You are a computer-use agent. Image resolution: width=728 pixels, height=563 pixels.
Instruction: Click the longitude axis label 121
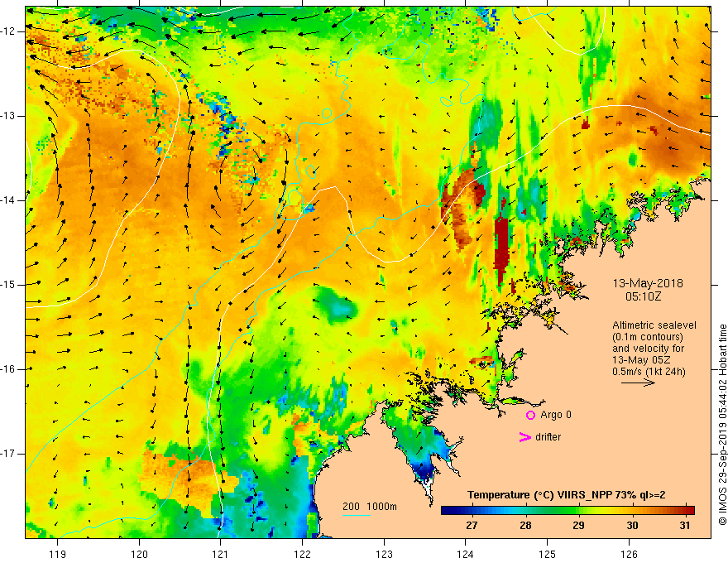coord(221,554)
